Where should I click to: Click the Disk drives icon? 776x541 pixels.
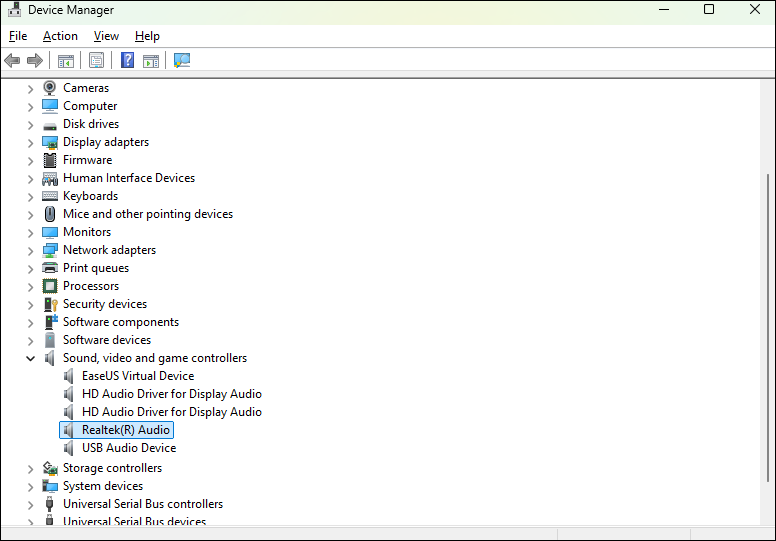pos(49,126)
